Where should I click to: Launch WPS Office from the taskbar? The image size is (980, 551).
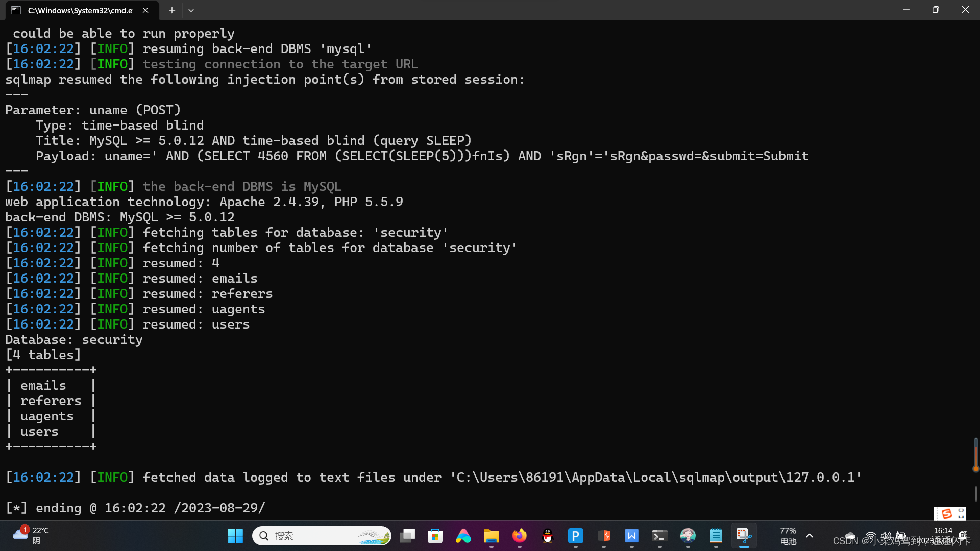631,536
